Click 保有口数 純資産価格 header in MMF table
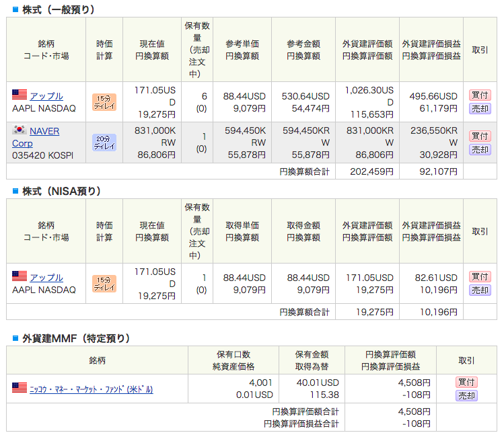Screen dimensions: 504x439 [x=233, y=360]
